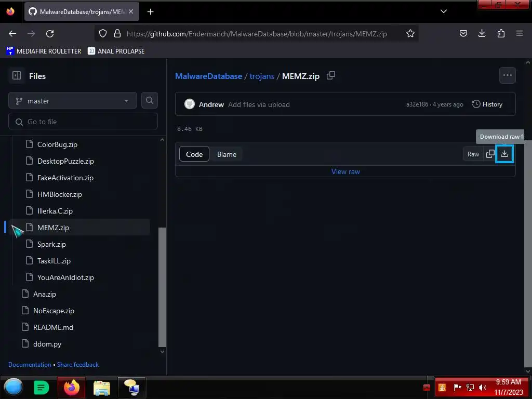
Task: Open the green notes app in taskbar
Action: tap(42, 387)
